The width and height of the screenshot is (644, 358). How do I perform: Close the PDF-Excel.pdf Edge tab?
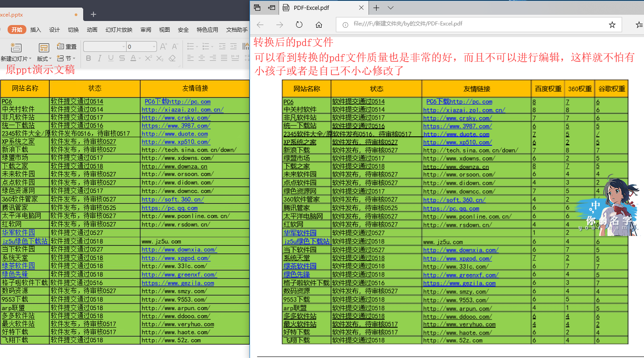pos(362,8)
